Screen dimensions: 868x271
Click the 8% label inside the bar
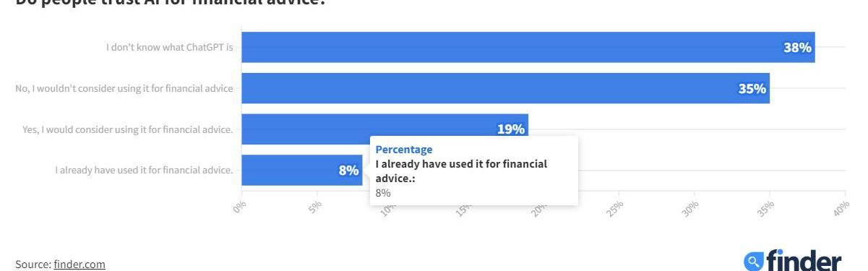(x=349, y=171)
